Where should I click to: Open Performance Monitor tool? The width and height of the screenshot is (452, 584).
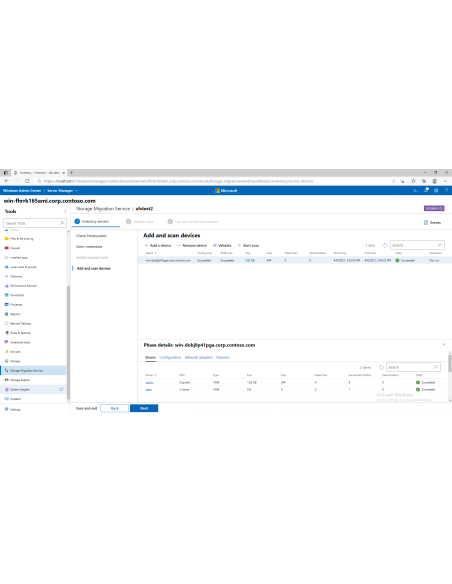tap(23, 286)
